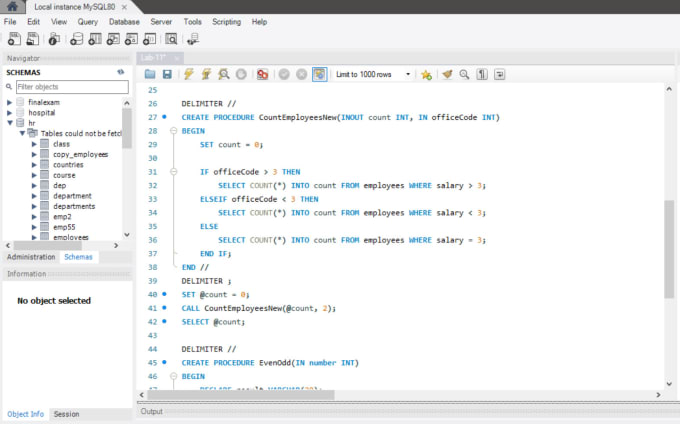This screenshot has width=680, height=424.
Task: Execute the whole script with lightning bolt
Action: tap(189, 74)
